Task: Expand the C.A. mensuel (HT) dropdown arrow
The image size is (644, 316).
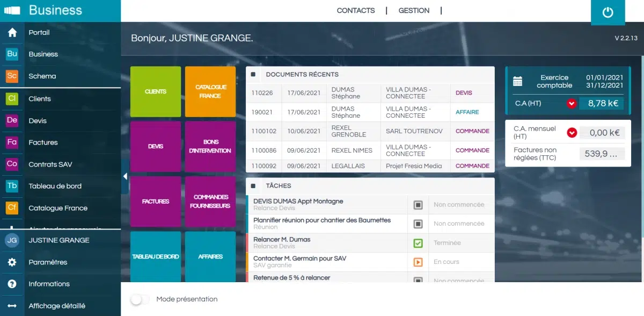Action: [x=572, y=133]
